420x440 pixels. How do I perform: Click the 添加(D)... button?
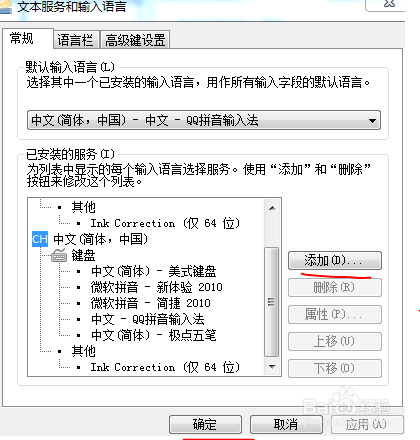[334, 260]
